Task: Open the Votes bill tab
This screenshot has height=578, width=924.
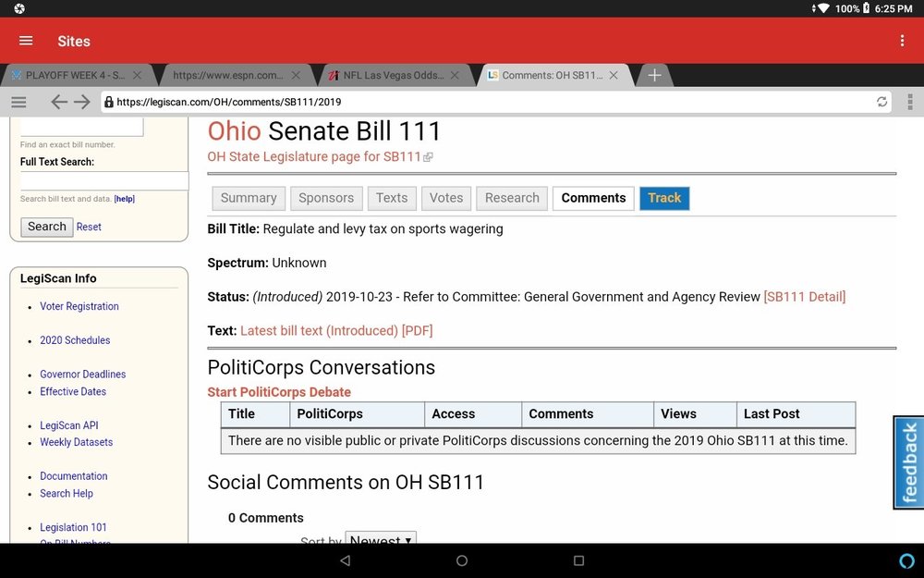Action: click(x=446, y=198)
